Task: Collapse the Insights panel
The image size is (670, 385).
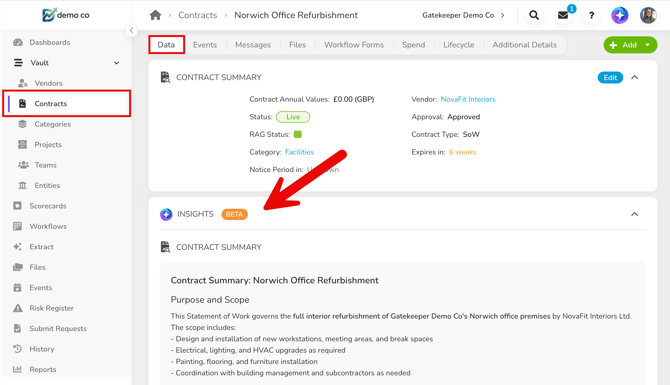Action: [x=635, y=214]
